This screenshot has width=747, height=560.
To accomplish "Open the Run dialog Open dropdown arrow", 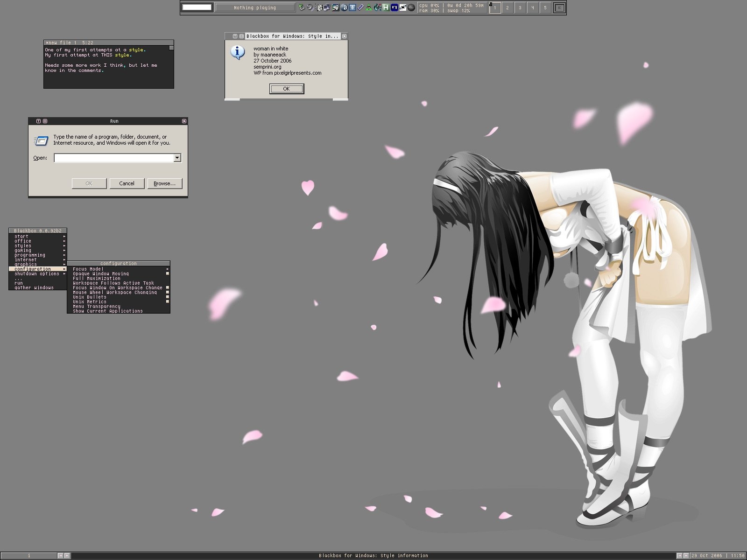I will coord(177,158).
